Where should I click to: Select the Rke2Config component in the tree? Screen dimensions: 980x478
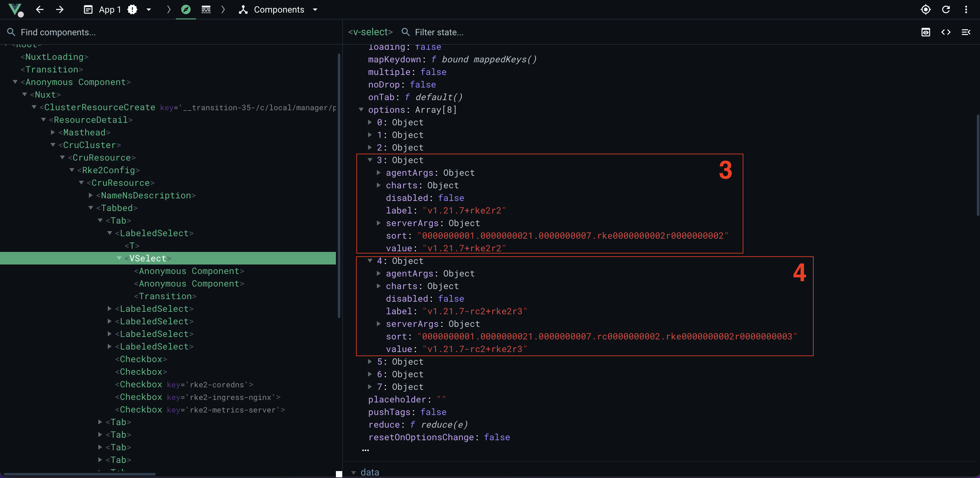(108, 170)
